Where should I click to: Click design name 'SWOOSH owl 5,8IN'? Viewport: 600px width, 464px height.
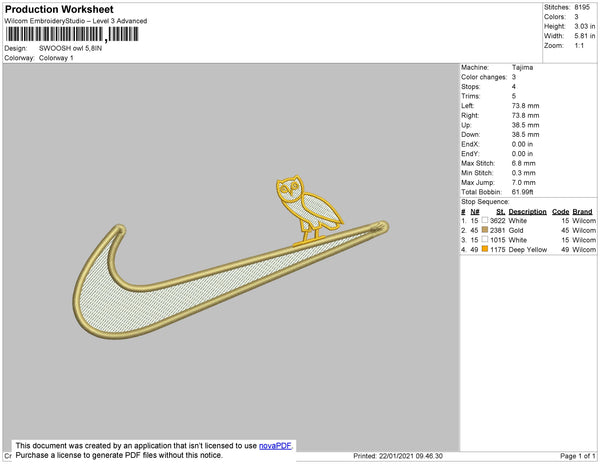(70, 49)
